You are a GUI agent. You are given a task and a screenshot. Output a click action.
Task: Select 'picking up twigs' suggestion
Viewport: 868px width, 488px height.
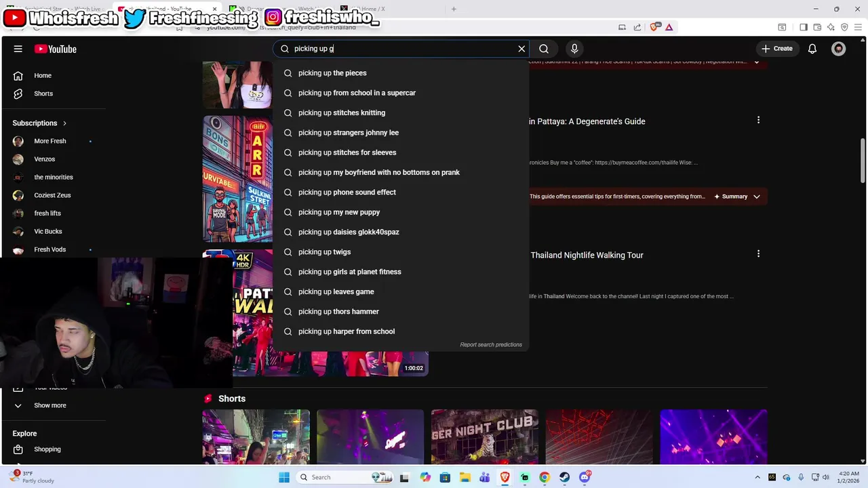pos(401,252)
